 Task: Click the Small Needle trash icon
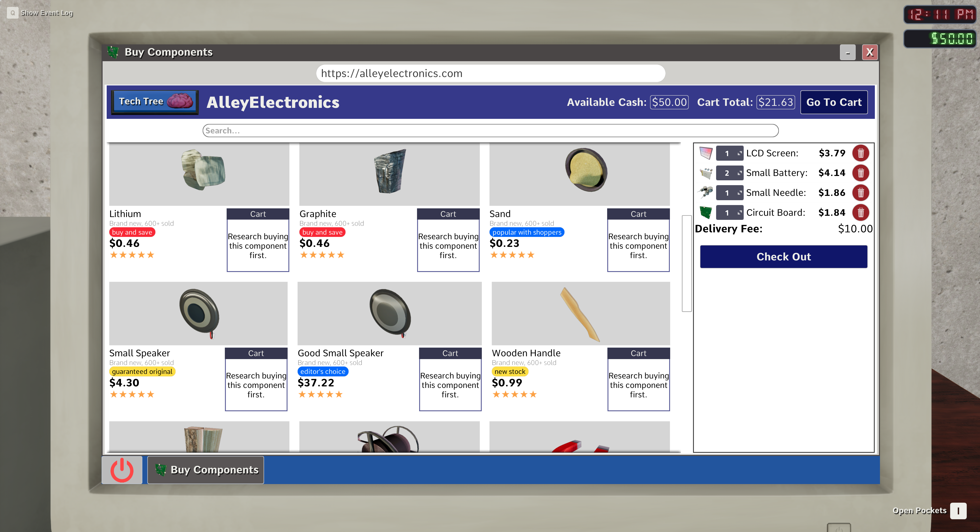point(860,193)
